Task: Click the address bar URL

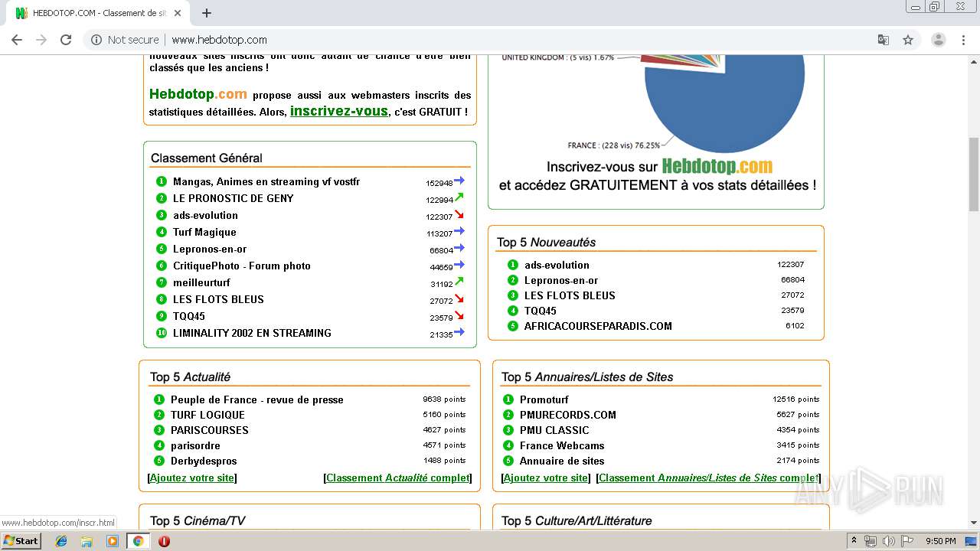Action: pos(219,40)
